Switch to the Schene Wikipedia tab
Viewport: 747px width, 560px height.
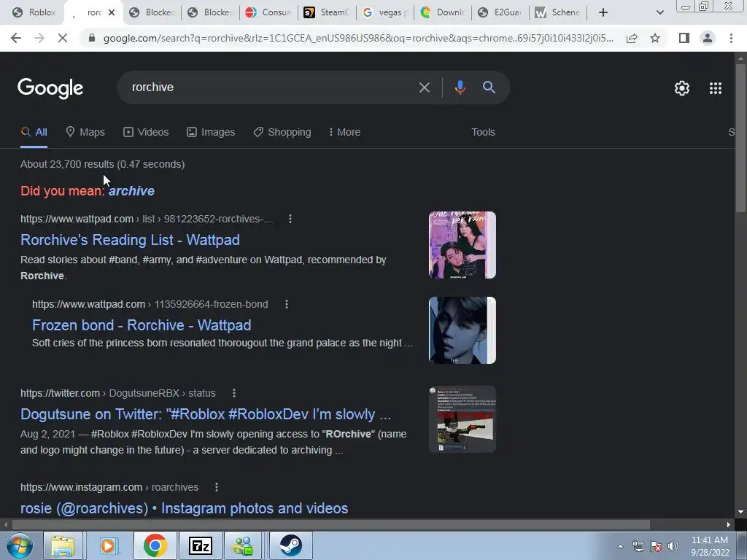coord(558,12)
